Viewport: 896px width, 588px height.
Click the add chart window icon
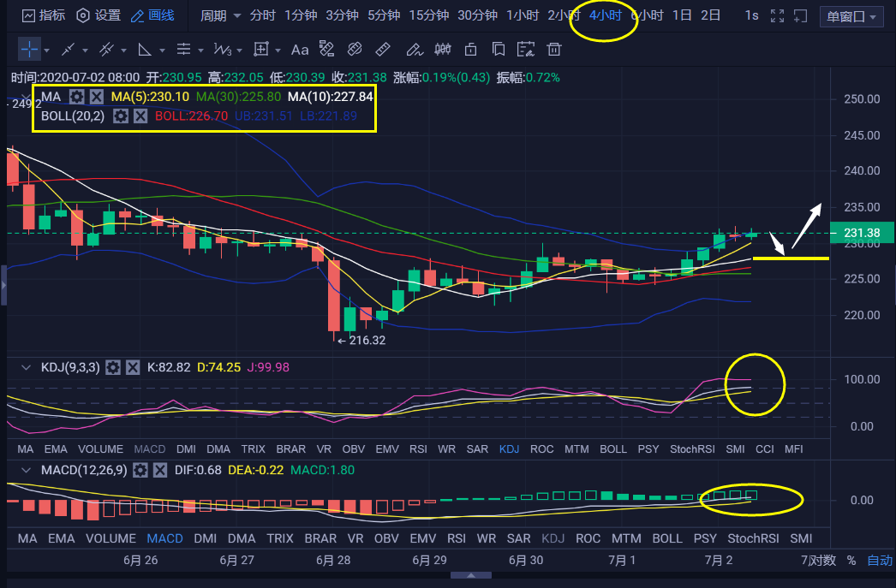(x=801, y=16)
